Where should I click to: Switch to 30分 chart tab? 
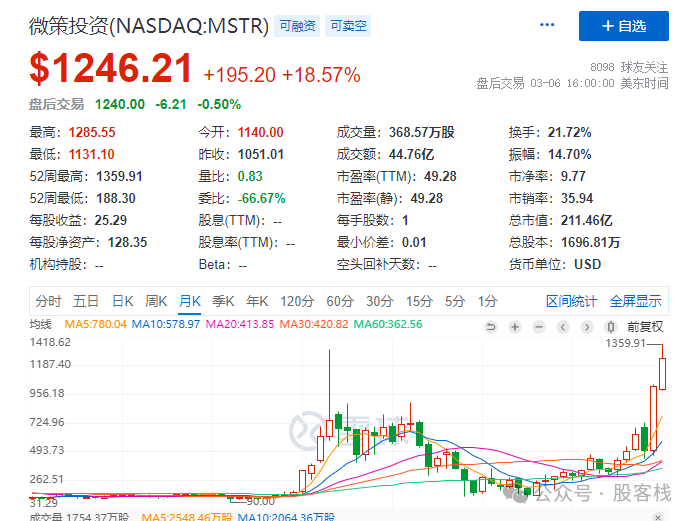(380, 301)
